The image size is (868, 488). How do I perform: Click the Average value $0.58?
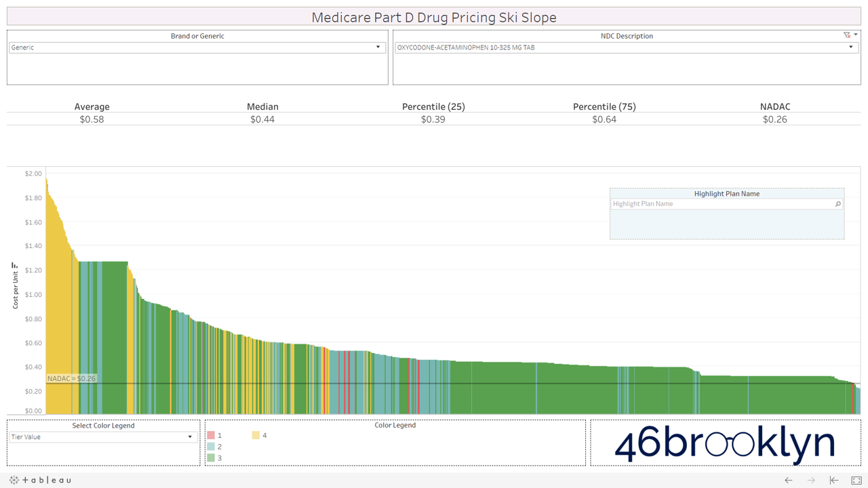click(92, 119)
